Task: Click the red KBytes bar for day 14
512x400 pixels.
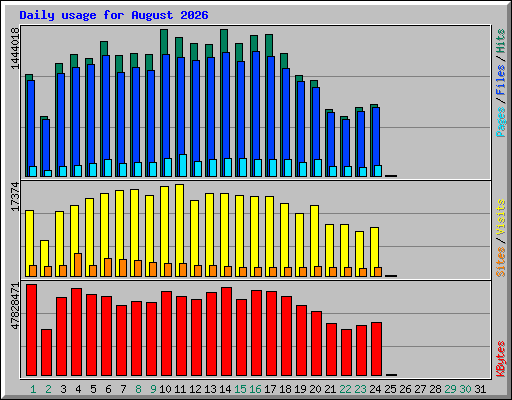Action: 226,332
